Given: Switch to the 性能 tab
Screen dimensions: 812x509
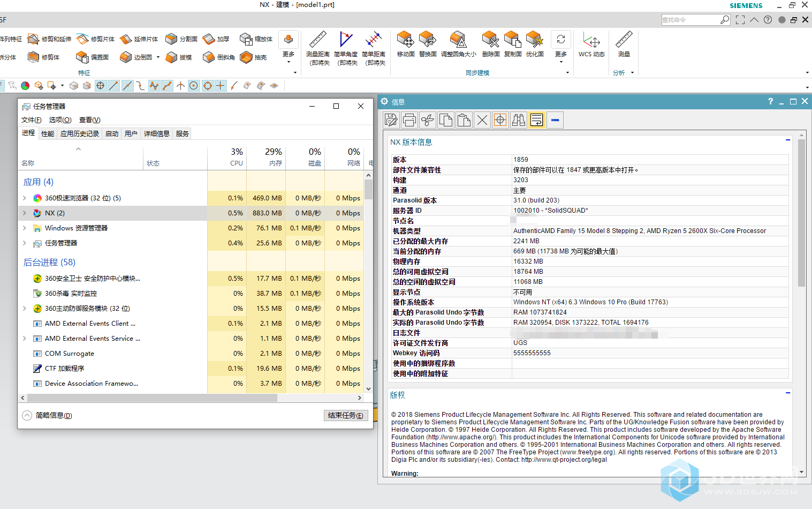Looking at the screenshot, I should point(48,134).
